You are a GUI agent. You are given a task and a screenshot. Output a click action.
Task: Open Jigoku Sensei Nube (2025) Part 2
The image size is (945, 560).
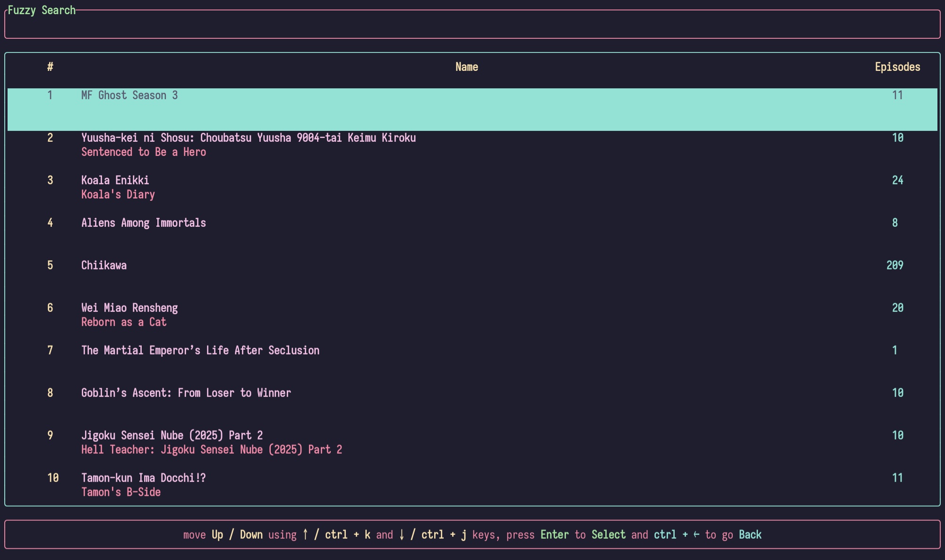172,436
